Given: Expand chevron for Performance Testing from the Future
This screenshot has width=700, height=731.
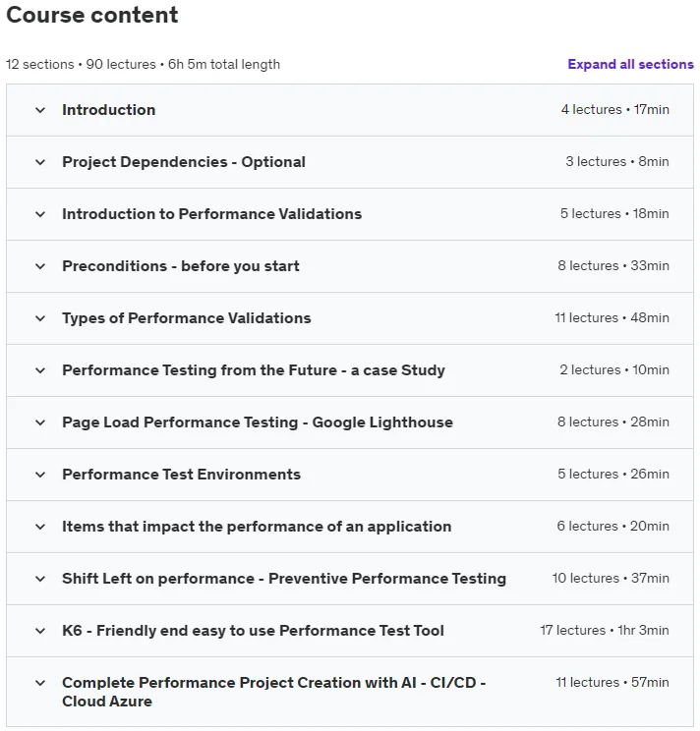Looking at the screenshot, I should point(40,370).
